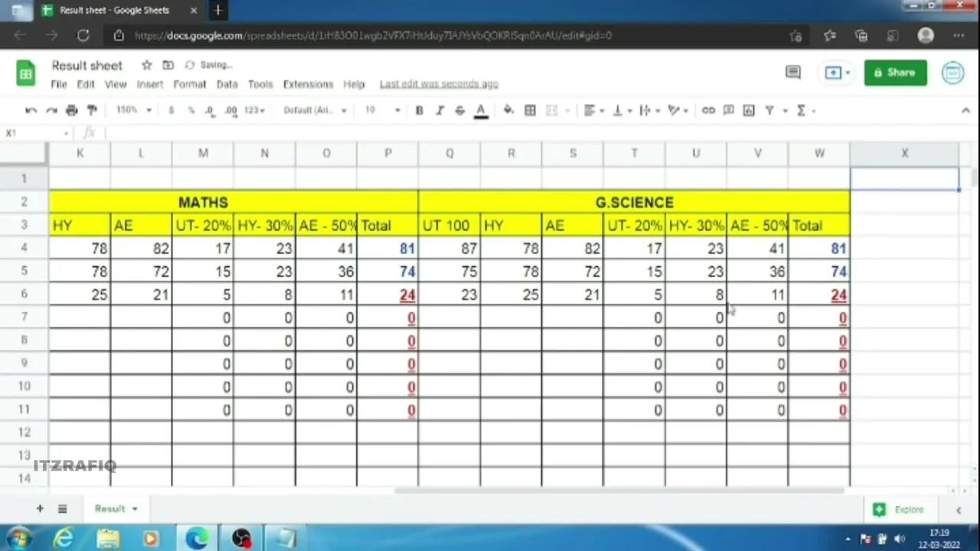Screen dimensions: 980x551
Task: Open the zoom level dropdown
Action: point(130,109)
